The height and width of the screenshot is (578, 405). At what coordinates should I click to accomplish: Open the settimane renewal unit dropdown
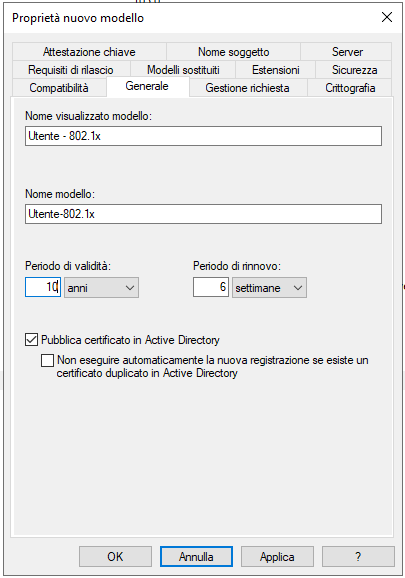tap(269, 288)
